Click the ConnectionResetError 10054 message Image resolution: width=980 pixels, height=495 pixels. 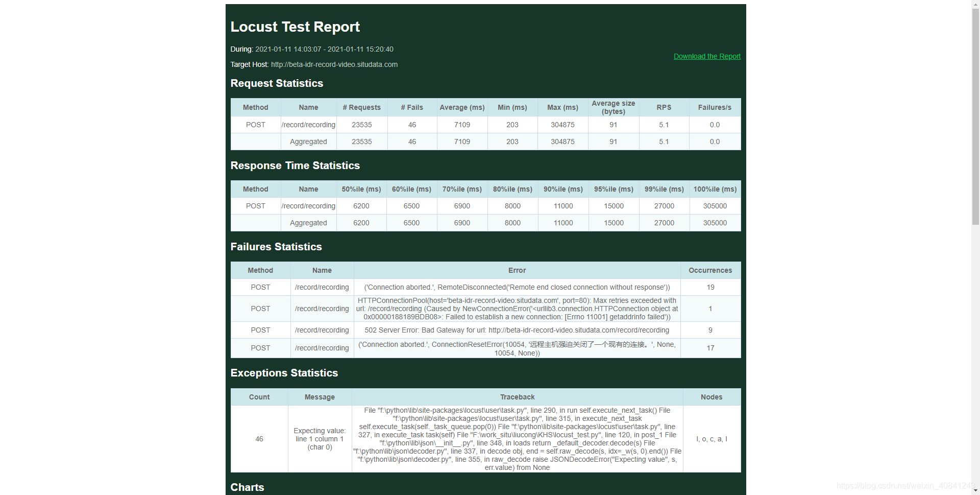[517, 348]
